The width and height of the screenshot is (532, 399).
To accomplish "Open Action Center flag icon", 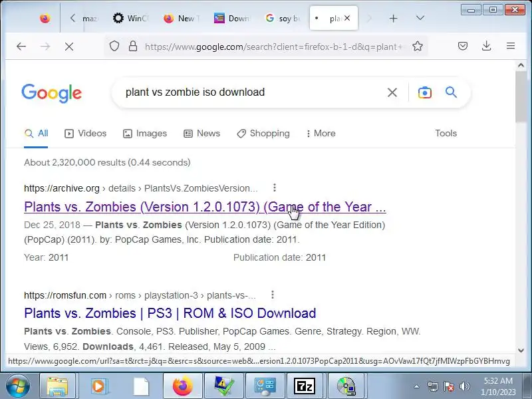I will 448,386.
